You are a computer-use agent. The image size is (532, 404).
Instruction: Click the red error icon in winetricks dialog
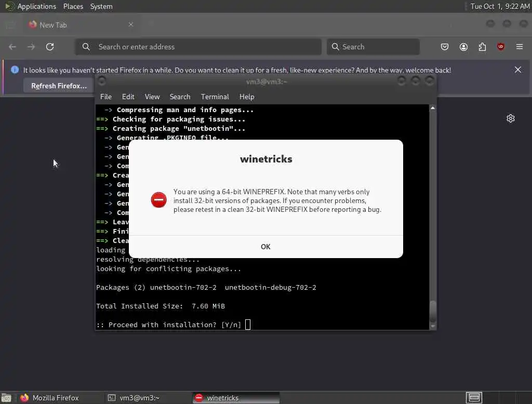click(158, 200)
